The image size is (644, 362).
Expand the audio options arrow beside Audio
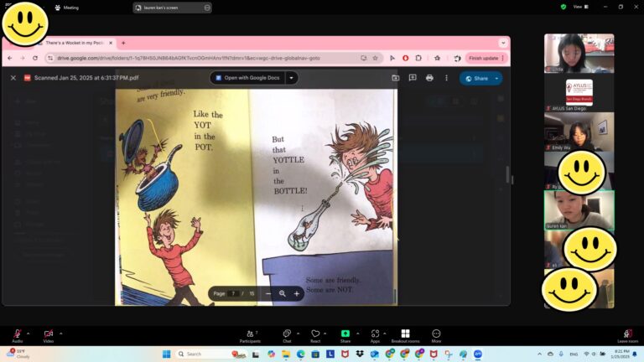(28, 334)
